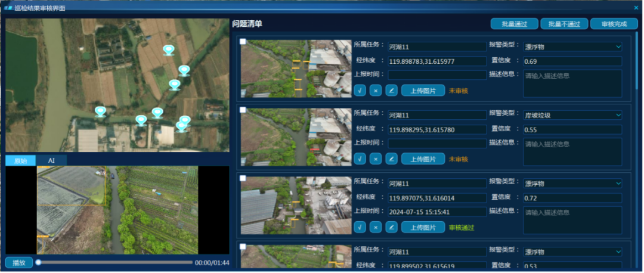Click edit pencil icon in third issue row
Image resolution: width=644 pixels, height=273 pixels.
point(391,227)
